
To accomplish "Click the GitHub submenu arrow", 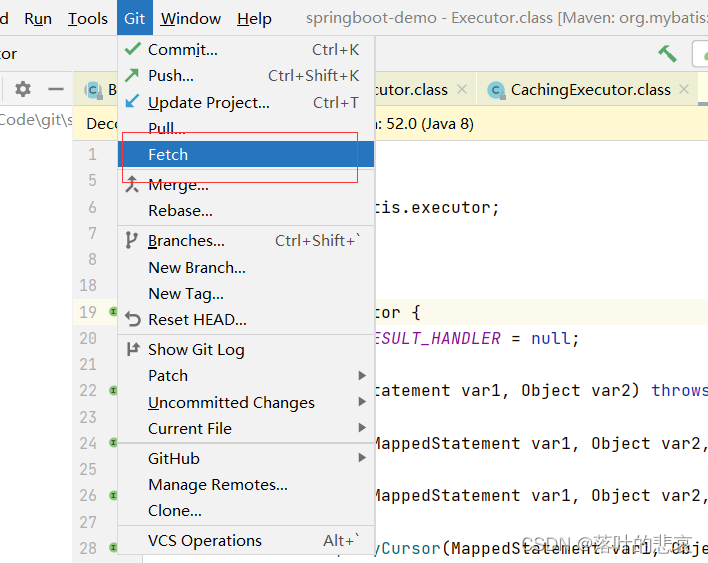I will tap(362, 458).
